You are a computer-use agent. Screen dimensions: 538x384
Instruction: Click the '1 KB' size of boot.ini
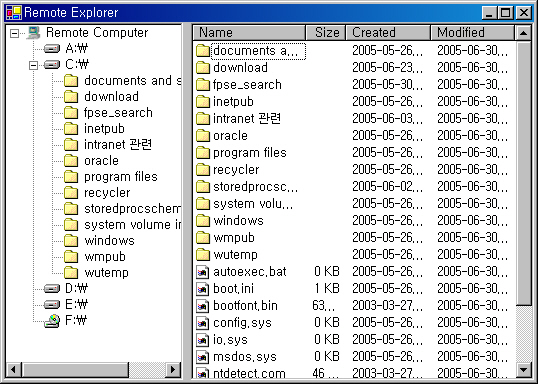[x=327, y=289]
